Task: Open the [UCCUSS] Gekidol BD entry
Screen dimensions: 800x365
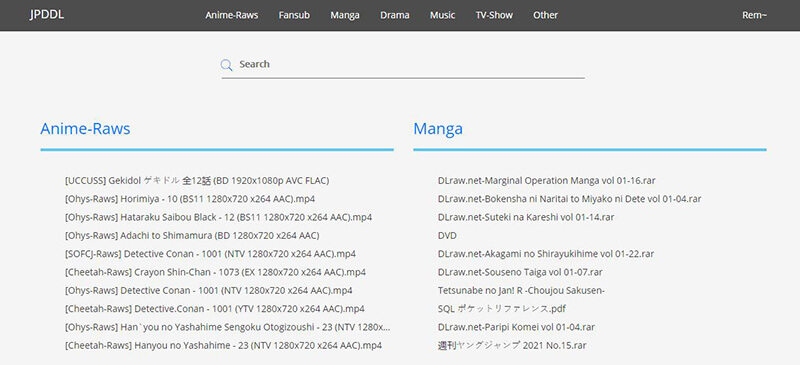Action: [197, 181]
